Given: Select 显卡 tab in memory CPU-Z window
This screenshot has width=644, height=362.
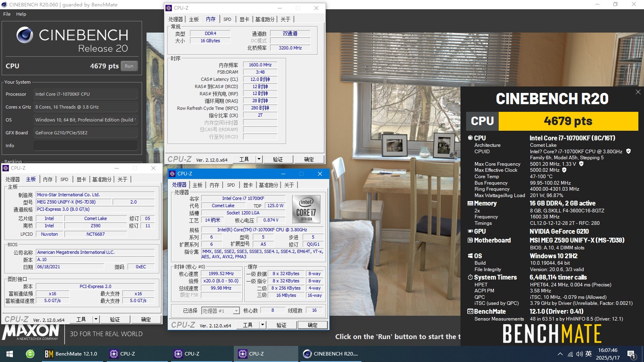Looking at the screenshot, I should (244, 19).
